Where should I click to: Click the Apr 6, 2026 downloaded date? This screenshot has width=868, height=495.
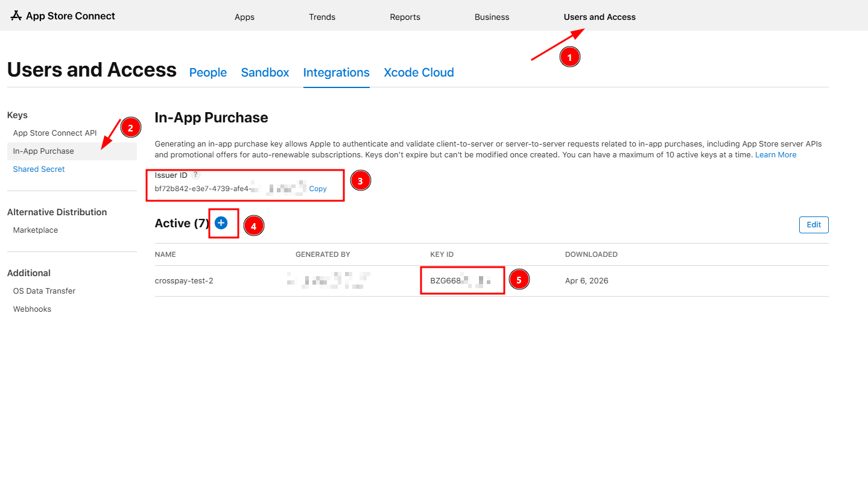tap(587, 281)
